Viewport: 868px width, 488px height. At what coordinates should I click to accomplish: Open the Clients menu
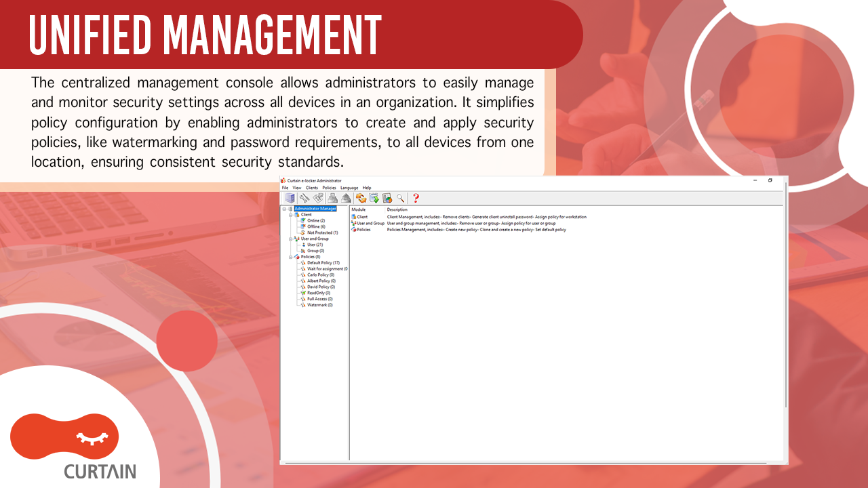(312, 188)
